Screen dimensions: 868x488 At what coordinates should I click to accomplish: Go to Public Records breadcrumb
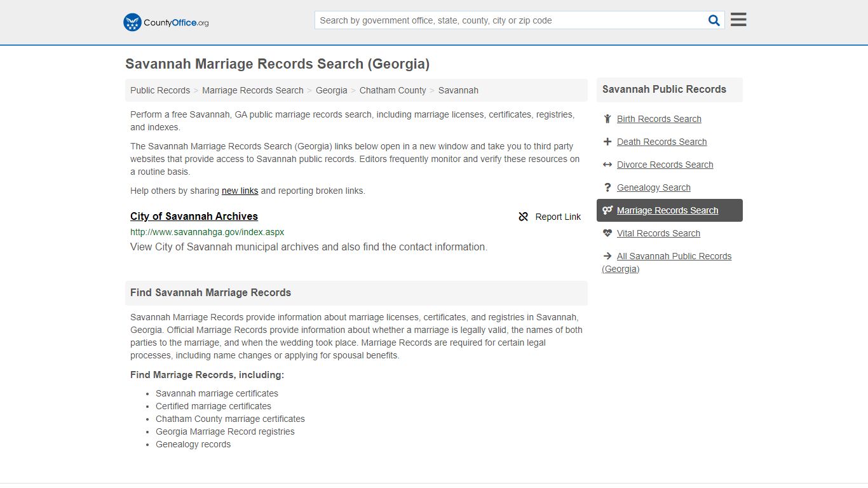(160, 90)
